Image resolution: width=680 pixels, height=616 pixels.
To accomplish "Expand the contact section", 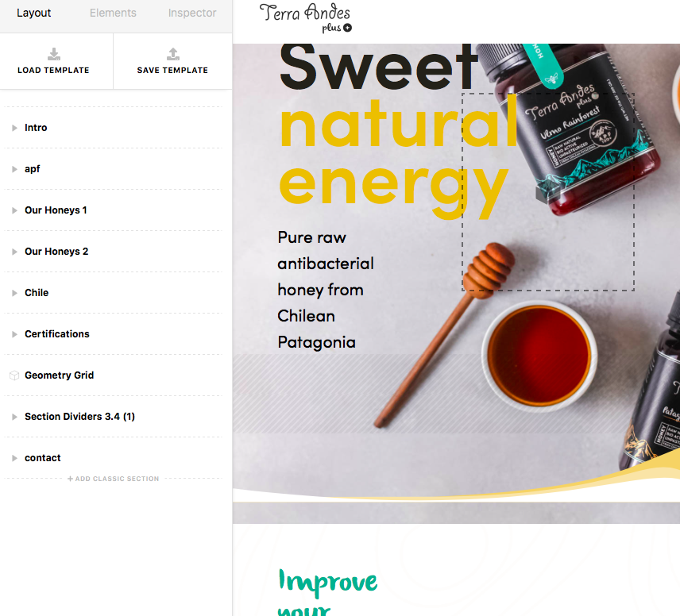I will point(14,458).
